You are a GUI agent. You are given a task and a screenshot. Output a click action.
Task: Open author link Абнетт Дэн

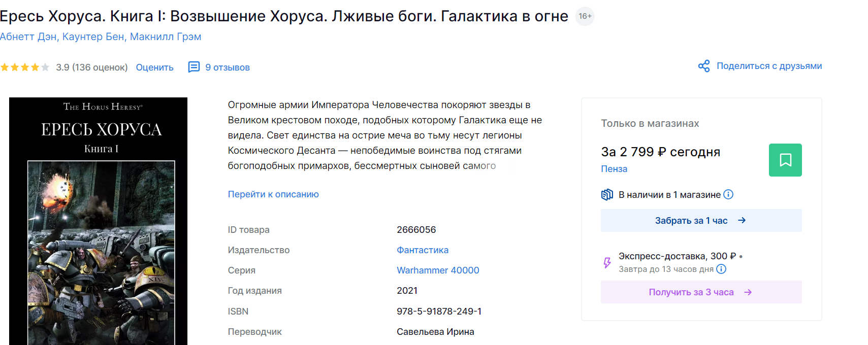28,37
